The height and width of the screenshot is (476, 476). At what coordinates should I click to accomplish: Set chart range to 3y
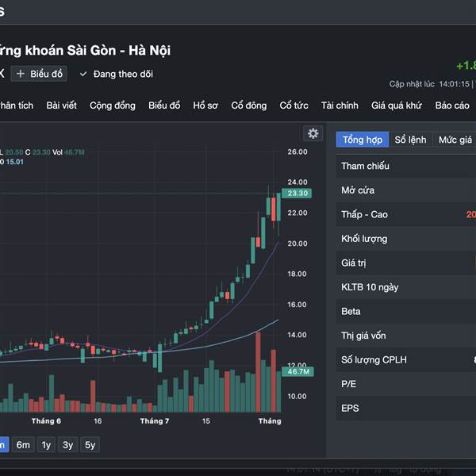click(67, 445)
